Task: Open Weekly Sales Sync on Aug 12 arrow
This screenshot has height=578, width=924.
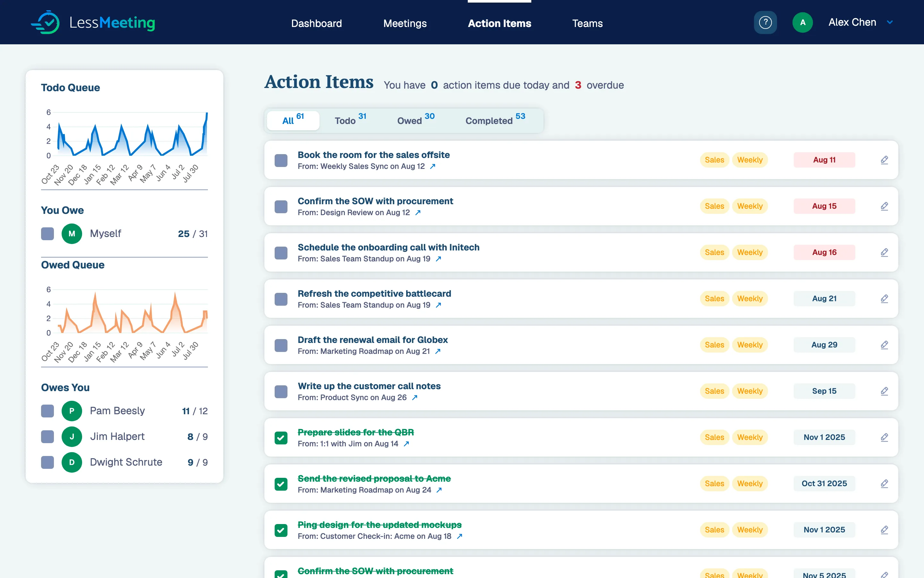Action: 432,166
